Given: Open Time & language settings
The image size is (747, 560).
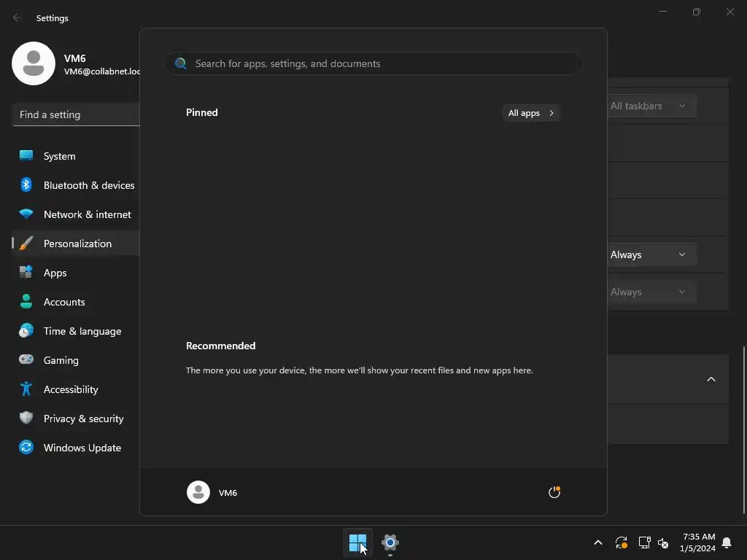Looking at the screenshot, I should pos(76,331).
